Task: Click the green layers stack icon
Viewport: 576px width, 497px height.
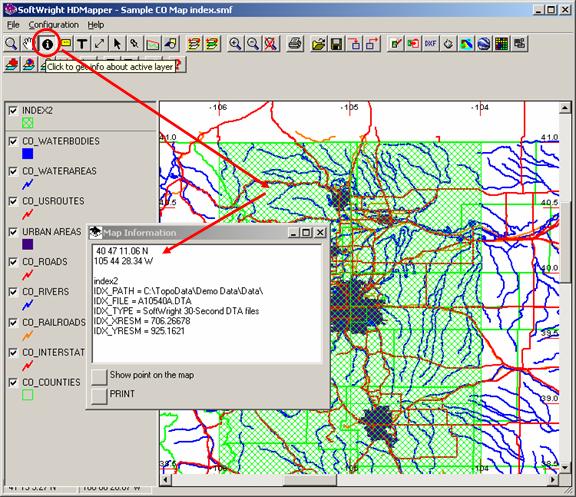Action: (212, 44)
